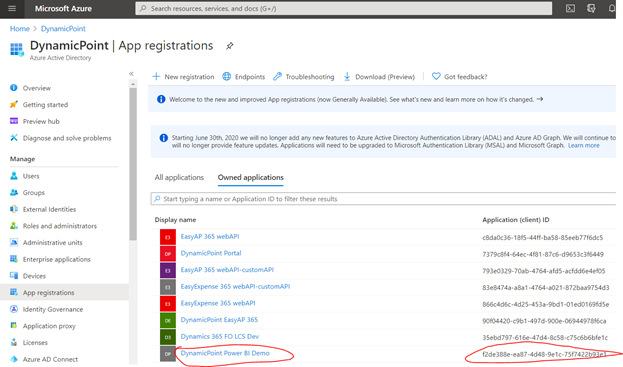This screenshot has width=623, height=367.
Task: Click the Download (Preview) arrow icon
Action: point(347,77)
